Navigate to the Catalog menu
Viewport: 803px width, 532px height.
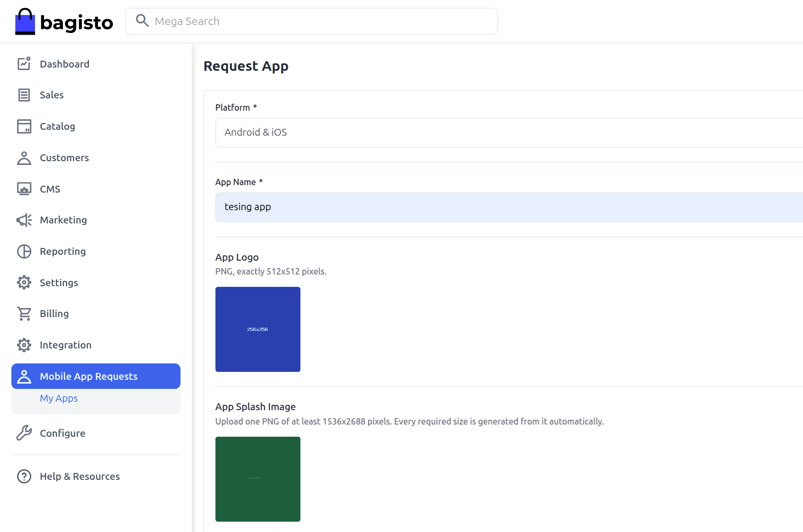coord(58,126)
